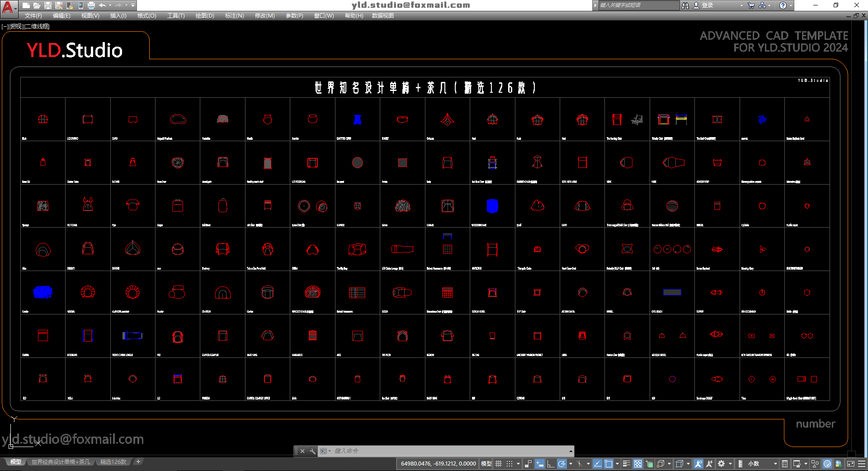868x471 pixels.
Task: Open Object Snap settings dropdown arrow
Action: pos(617,464)
